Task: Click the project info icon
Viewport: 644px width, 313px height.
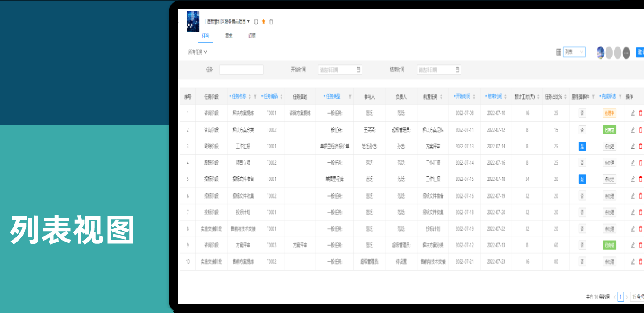Action: coord(256,22)
